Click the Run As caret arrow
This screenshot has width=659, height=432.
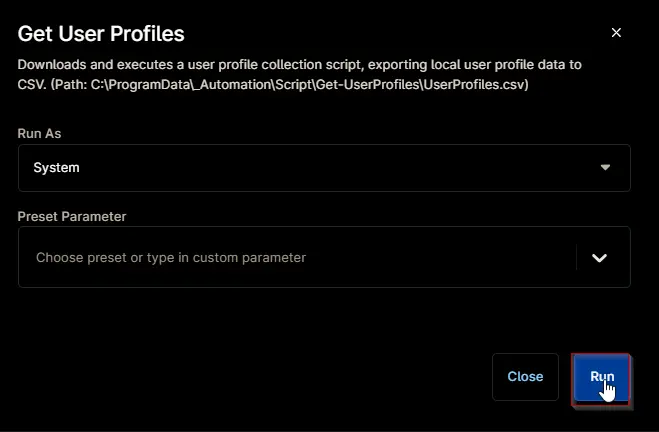[605, 167]
